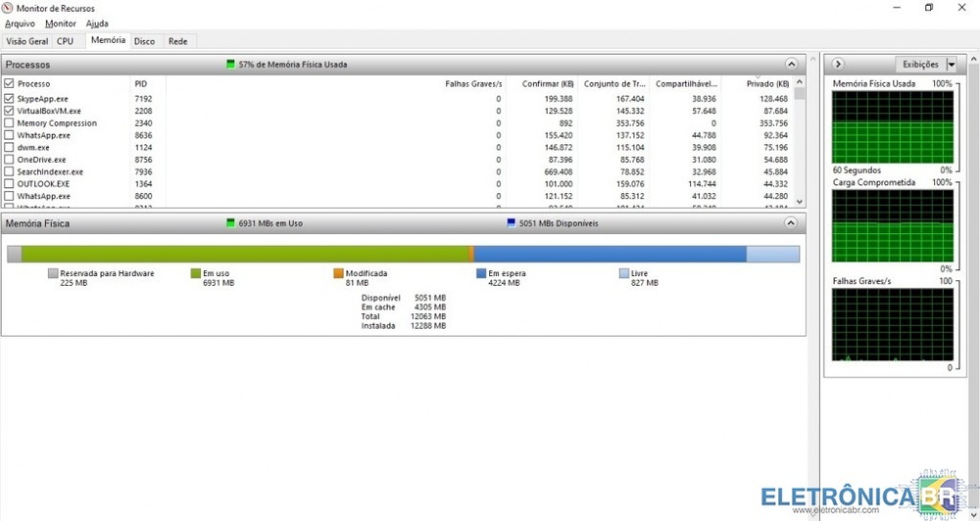
Task: Uncheck the SkypeApp.exe process checkbox
Action: [10, 99]
